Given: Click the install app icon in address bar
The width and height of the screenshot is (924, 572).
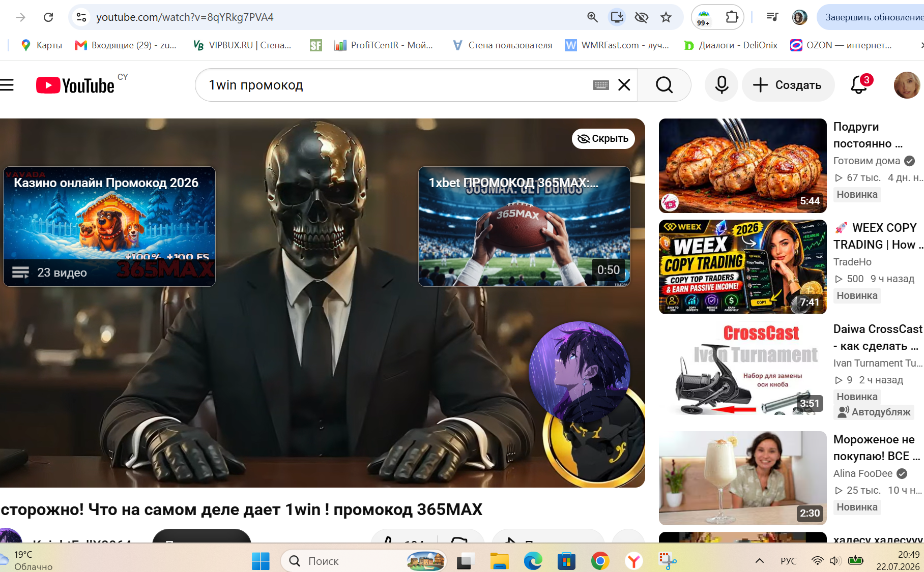Looking at the screenshot, I should point(617,17).
